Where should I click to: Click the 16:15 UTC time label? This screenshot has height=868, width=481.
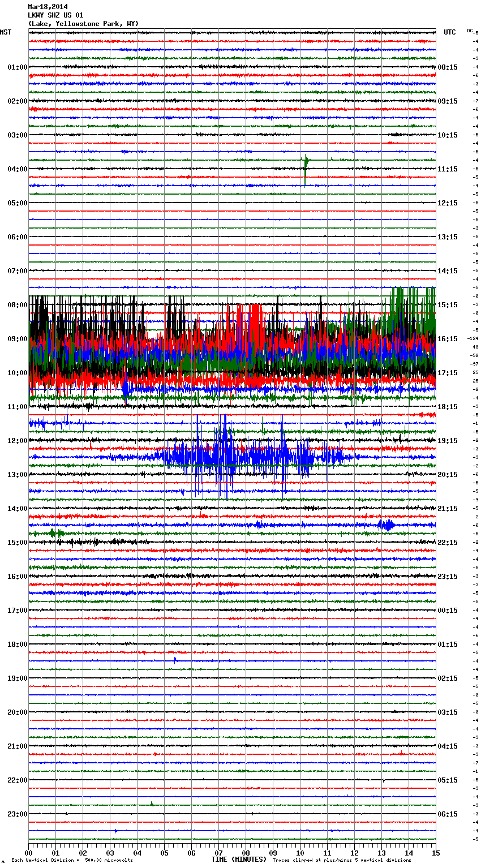(x=448, y=339)
